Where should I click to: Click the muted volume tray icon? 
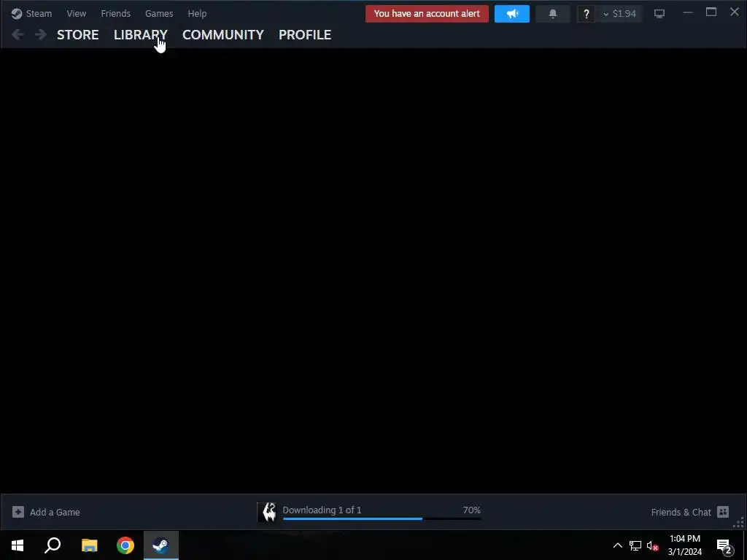click(653, 545)
